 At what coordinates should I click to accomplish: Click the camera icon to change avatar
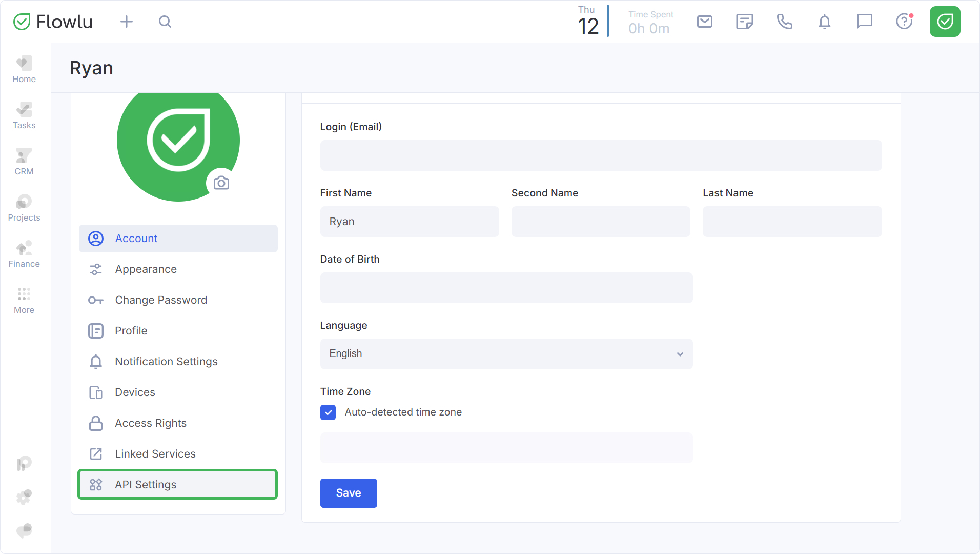pos(221,183)
